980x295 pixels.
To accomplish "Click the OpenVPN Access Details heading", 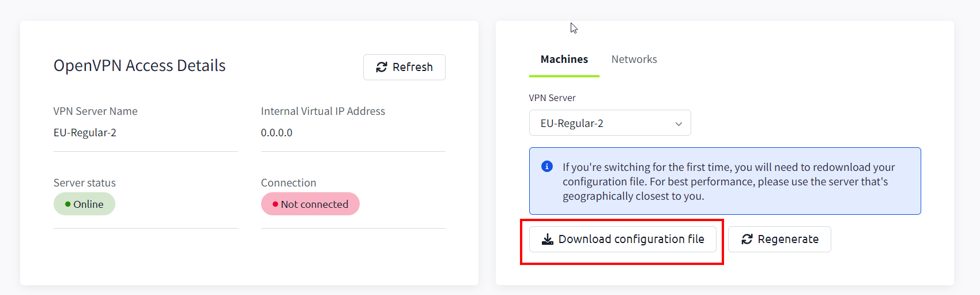I will (140, 66).
